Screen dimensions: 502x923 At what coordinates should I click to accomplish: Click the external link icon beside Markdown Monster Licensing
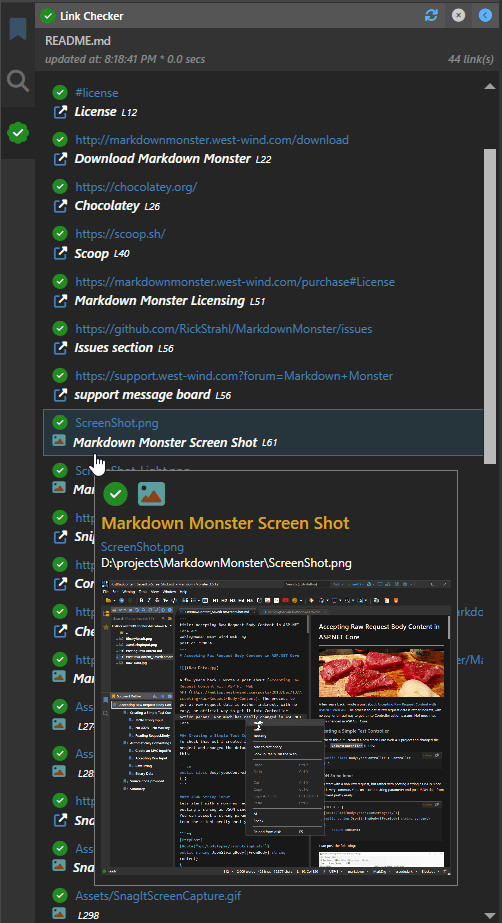click(x=60, y=301)
